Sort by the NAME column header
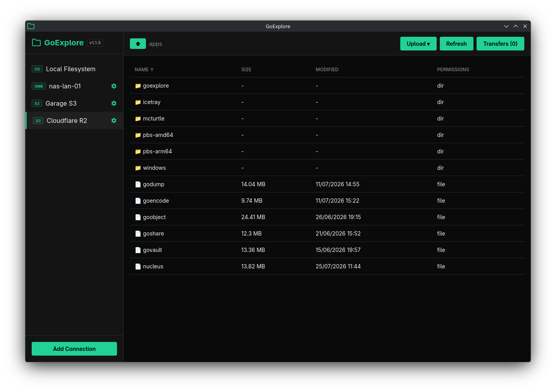Image resolution: width=556 pixels, height=392 pixels. [144, 70]
